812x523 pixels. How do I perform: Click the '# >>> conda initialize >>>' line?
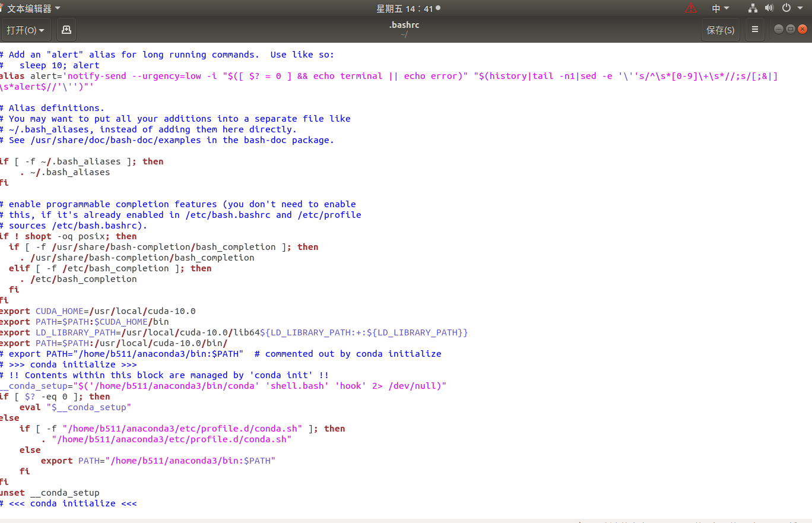click(68, 364)
